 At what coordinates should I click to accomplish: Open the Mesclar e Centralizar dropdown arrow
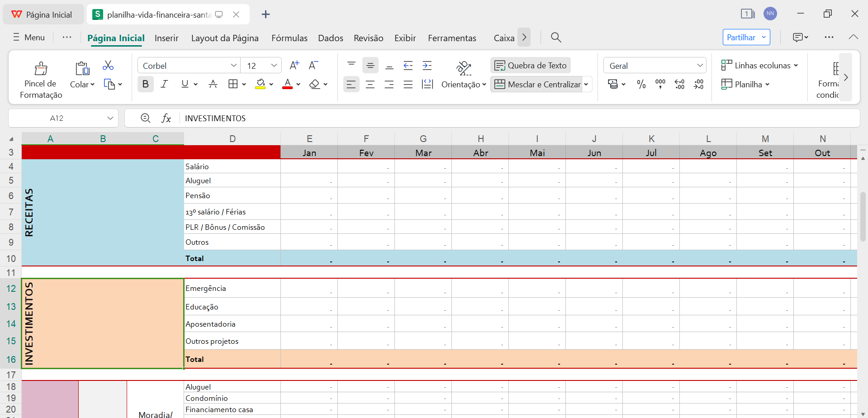pyautogui.click(x=586, y=84)
